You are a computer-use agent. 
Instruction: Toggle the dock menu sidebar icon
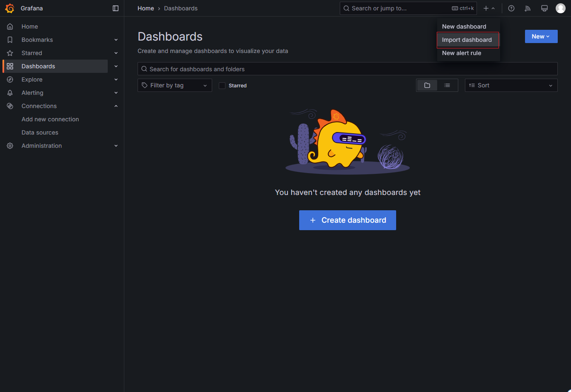pos(116,8)
